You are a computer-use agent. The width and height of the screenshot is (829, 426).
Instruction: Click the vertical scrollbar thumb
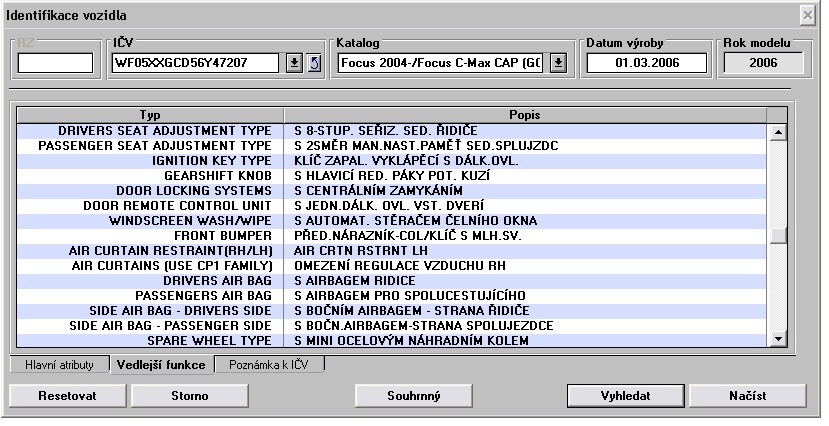(776, 237)
